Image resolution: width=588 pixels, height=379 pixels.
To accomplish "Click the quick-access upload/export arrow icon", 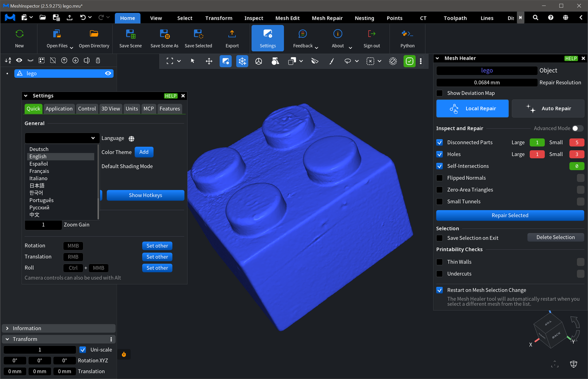I will tap(69, 17).
